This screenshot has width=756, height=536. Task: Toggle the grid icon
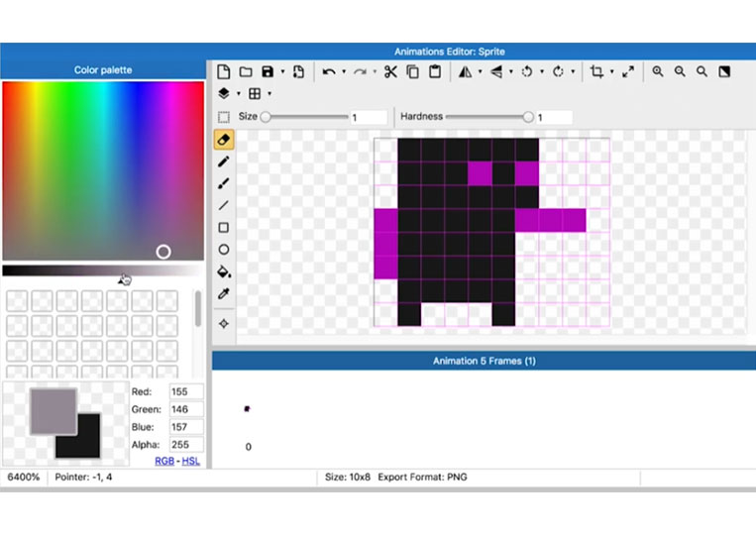click(255, 93)
